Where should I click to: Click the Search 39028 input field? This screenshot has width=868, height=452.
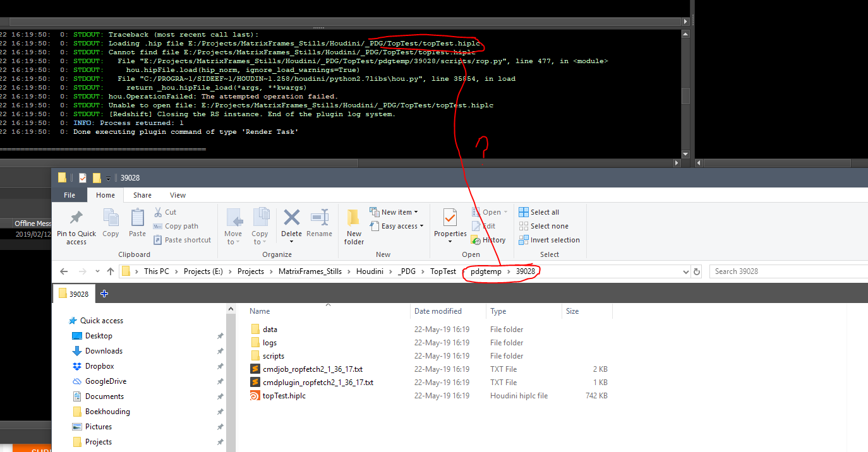788,271
